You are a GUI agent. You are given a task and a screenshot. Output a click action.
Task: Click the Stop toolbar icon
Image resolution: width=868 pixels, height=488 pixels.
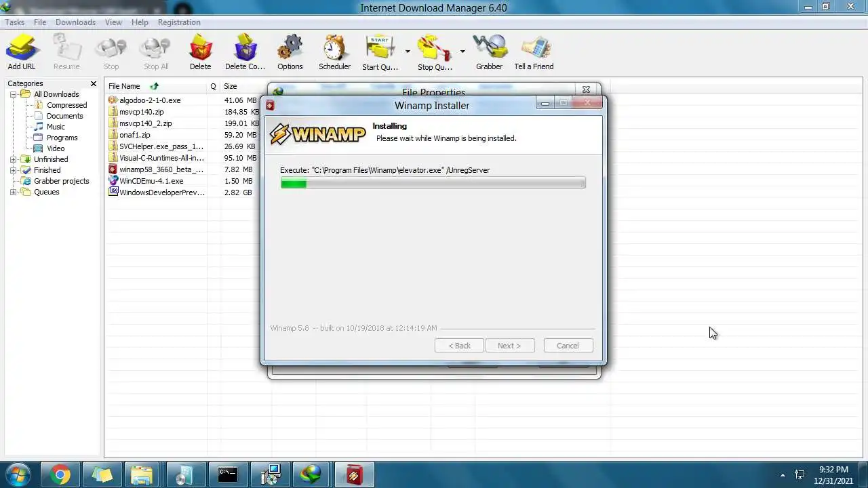(x=111, y=53)
